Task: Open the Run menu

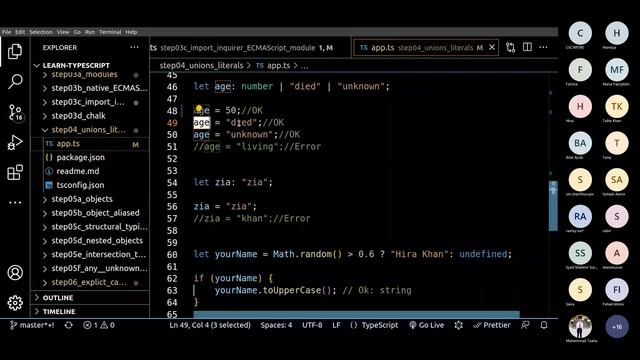Action: point(90,32)
